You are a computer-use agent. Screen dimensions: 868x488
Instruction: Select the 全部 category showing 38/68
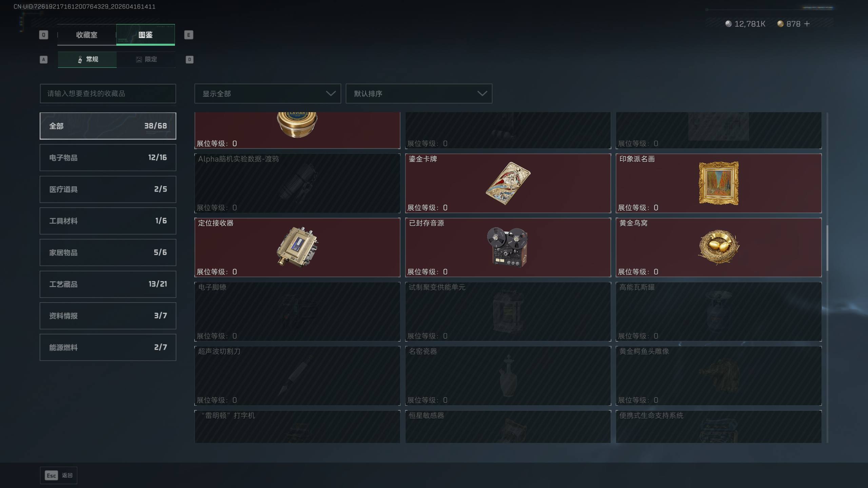point(108,126)
